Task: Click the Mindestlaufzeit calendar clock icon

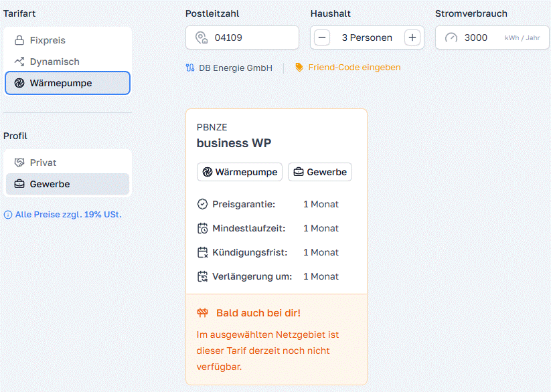Action: 203,228
